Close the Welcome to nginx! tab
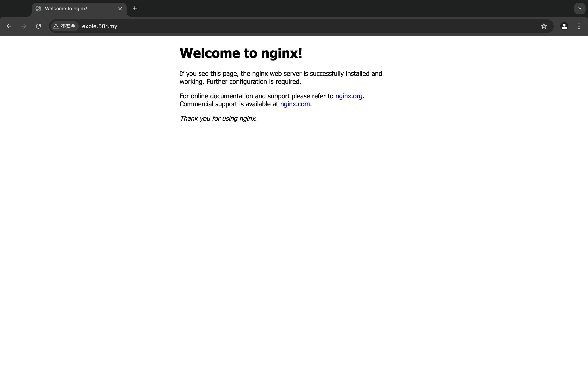This screenshot has width=588, height=368. coord(120,9)
